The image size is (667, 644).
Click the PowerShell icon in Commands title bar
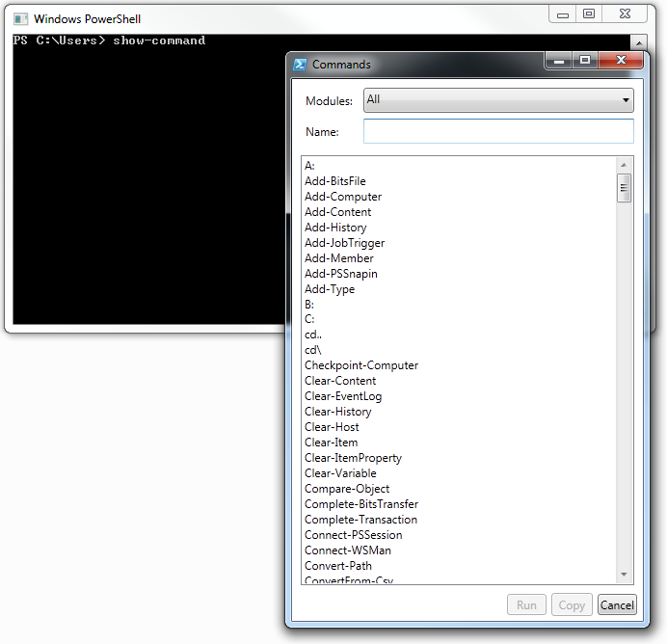click(x=300, y=65)
